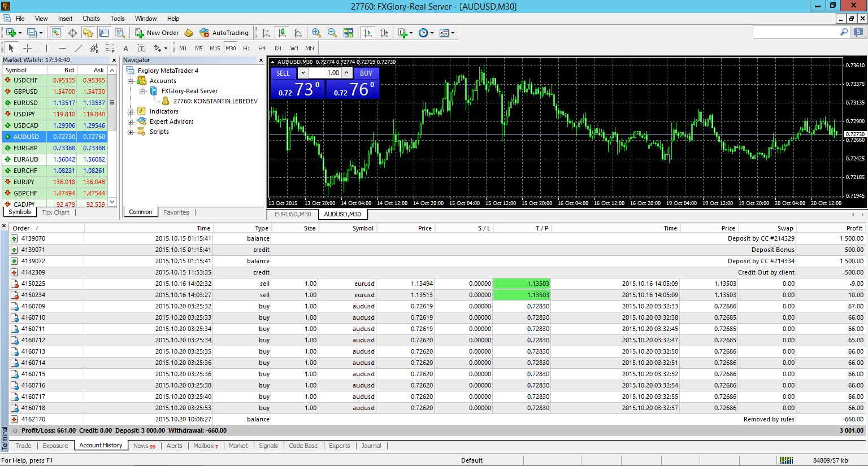The width and height of the screenshot is (868, 466).
Task: Click the Market Watch vertical scrollbar
Action: click(112, 136)
